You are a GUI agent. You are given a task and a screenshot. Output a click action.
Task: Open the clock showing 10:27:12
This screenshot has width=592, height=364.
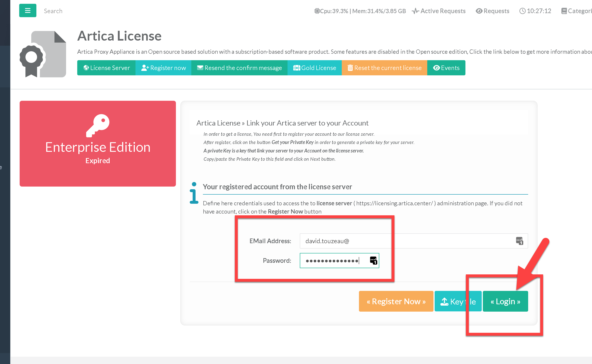tap(535, 11)
